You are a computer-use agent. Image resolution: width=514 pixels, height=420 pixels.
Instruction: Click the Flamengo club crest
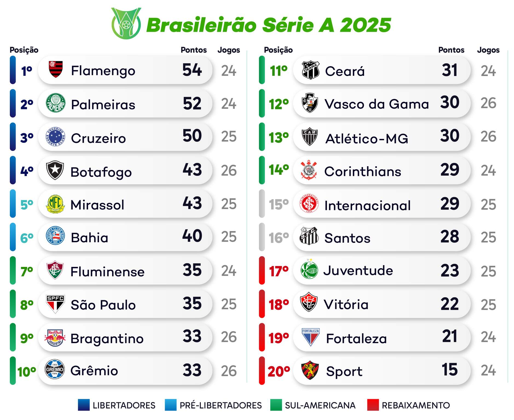[x=56, y=69]
